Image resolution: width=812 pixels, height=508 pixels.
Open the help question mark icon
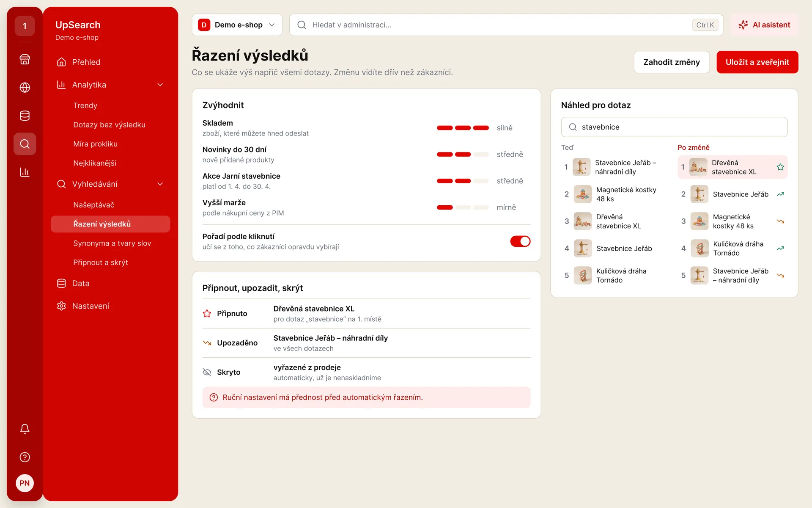(25, 457)
